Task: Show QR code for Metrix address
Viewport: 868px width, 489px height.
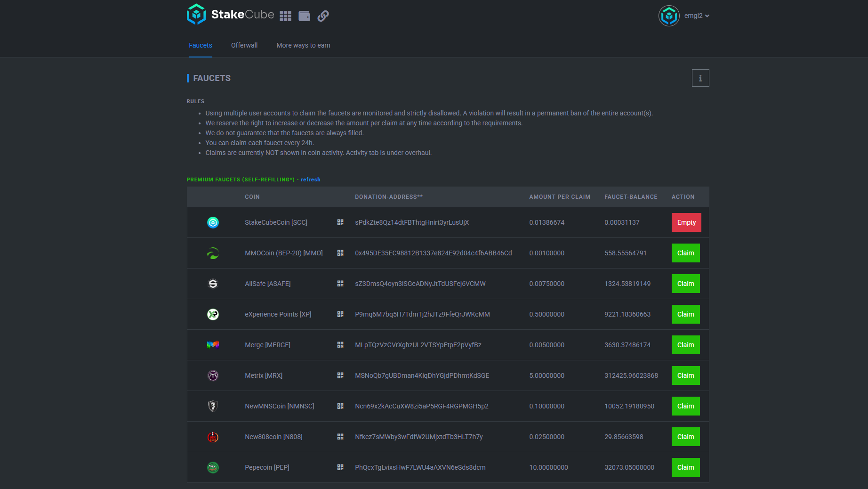Action: pos(340,375)
